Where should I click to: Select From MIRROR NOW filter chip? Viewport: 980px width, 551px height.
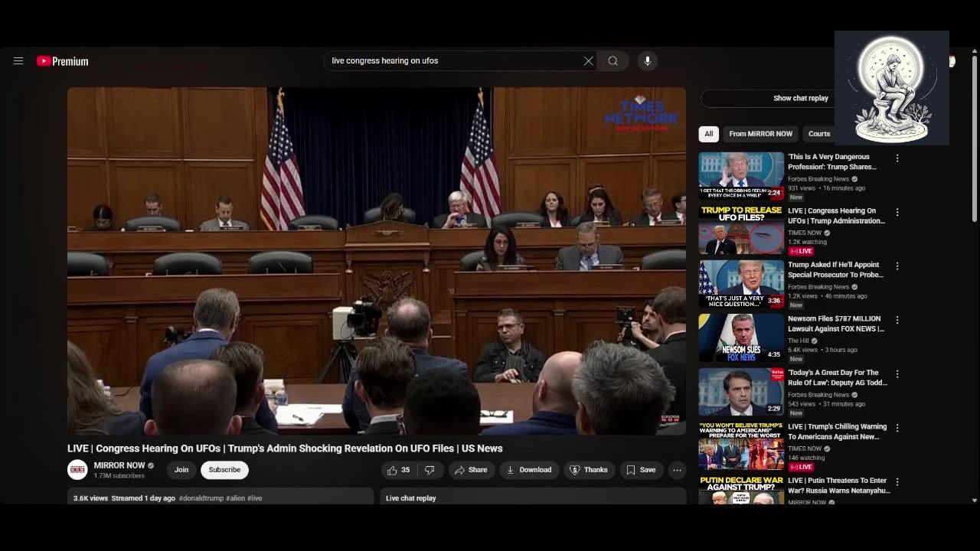click(x=760, y=134)
